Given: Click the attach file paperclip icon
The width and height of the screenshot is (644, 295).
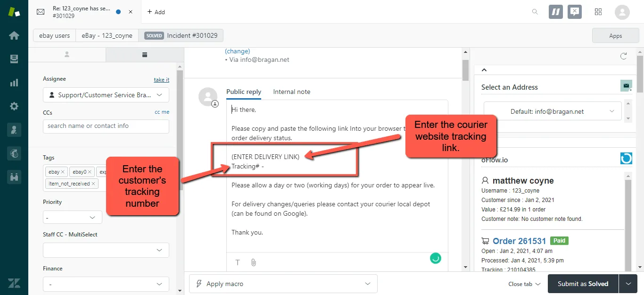Looking at the screenshot, I should [253, 262].
